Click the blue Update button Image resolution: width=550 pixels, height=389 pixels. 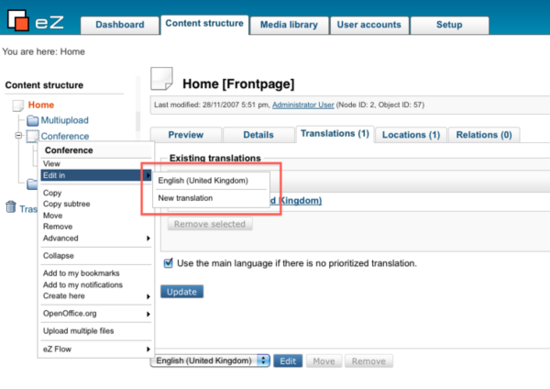click(x=182, y=291)
